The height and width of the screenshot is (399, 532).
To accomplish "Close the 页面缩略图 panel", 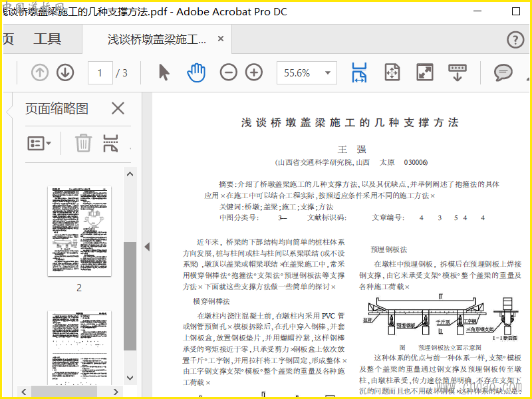I will click(118, 108).
